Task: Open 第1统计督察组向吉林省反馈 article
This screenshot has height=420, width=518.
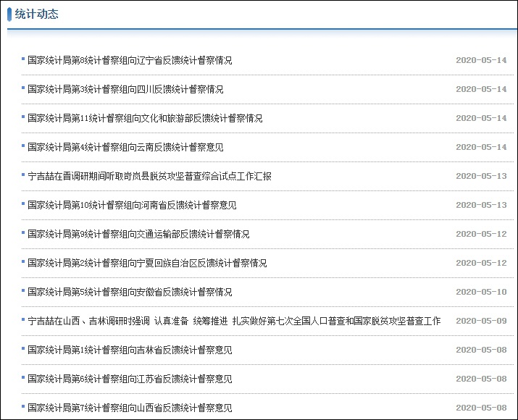Action: (130, 350)
